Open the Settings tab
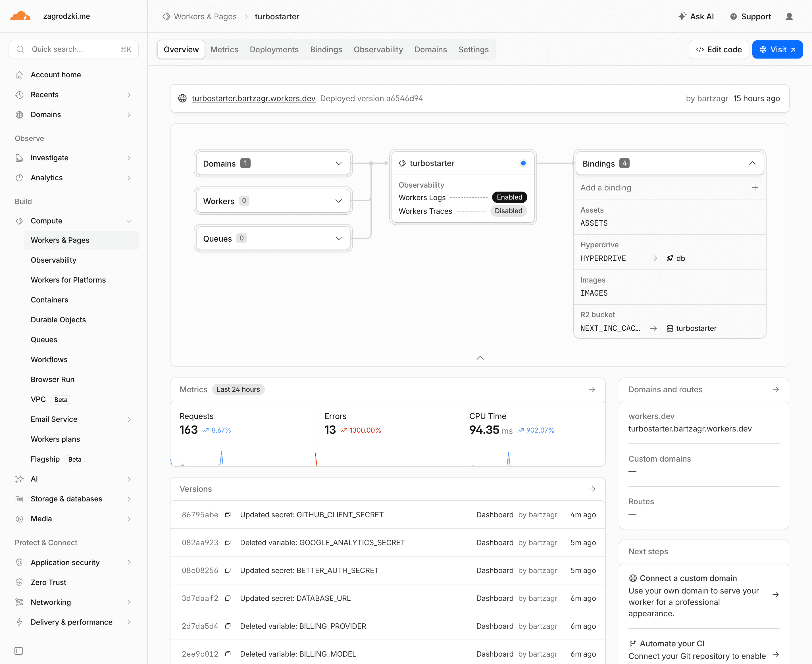This screenshot has width=812, height=664. click(473, 49)
